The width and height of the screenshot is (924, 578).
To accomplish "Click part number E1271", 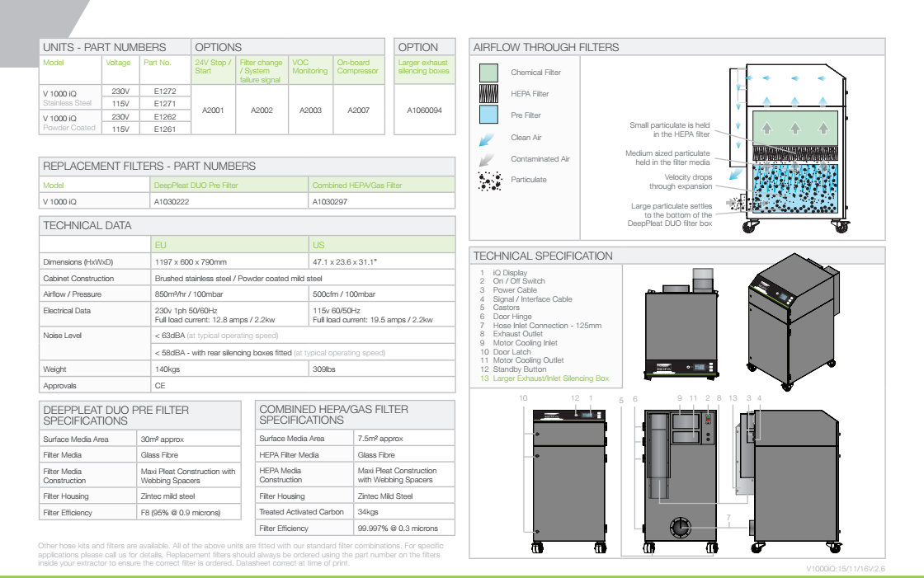I will coord(165,104).
